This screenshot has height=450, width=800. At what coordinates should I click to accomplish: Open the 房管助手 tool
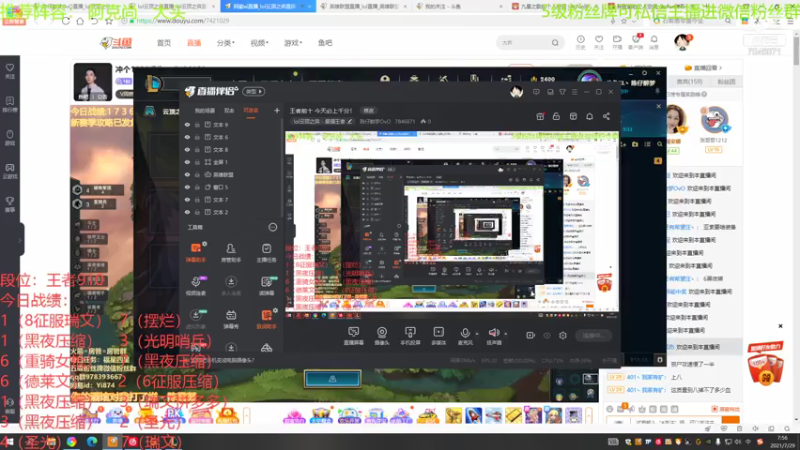click(x=231, y=252)
